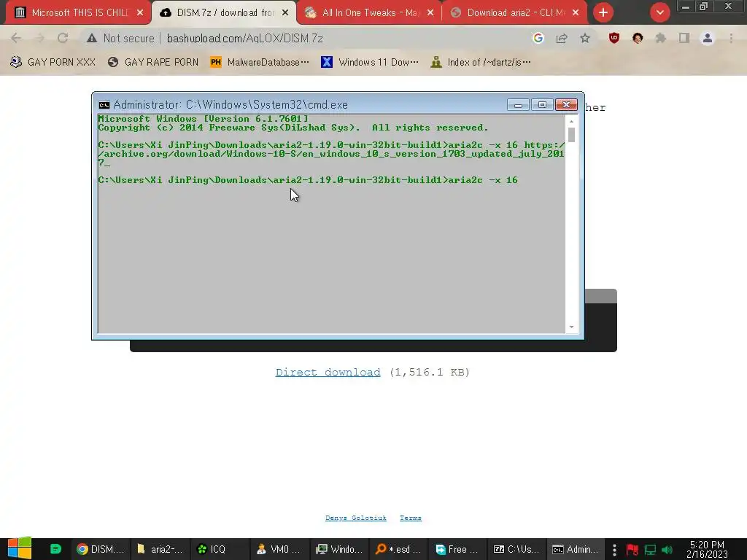Open the Free... taskbar application
Screen dimensions: 747x560
tap(457, 549)
